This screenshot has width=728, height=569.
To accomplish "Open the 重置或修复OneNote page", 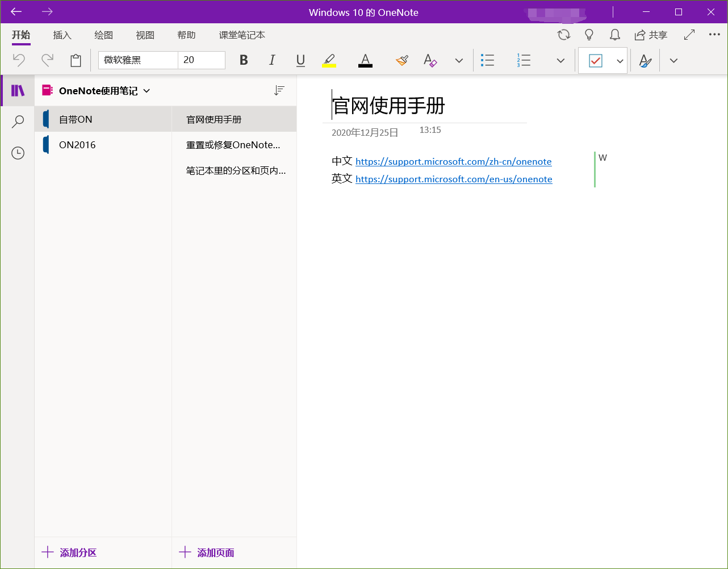I will [x=235, y=145].
